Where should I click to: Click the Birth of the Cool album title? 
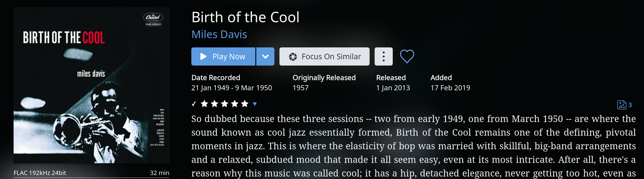click(x=245, y=17)
